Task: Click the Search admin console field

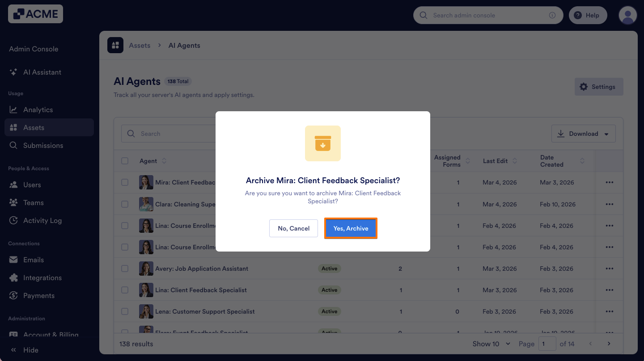Action: click(487, 15)
